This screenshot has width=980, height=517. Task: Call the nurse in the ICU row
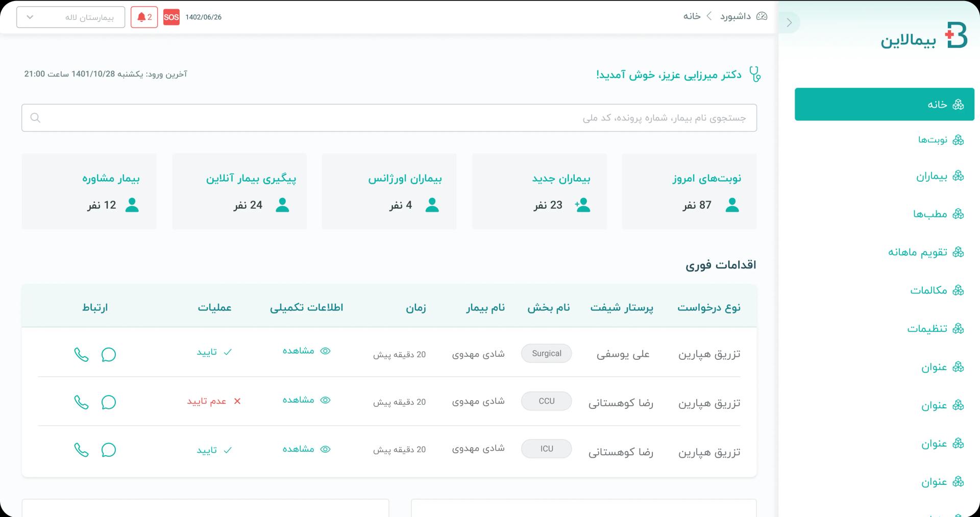[81, 450]
